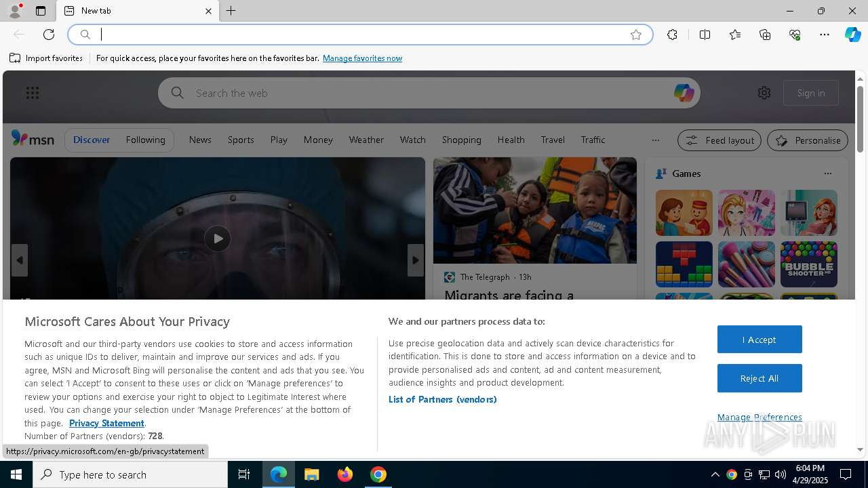868x488 pixels.
Task: Open the Traffic menu item
Action: pyautogui.click(x=593, y=140)
